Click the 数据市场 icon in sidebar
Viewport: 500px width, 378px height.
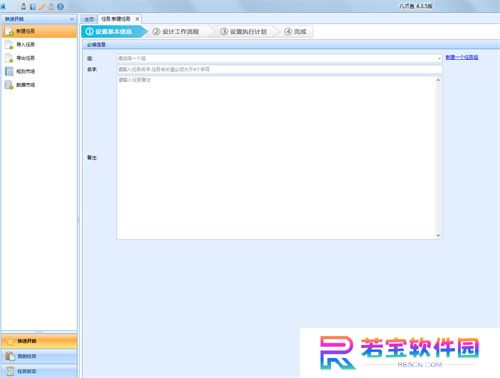point(9,85)
